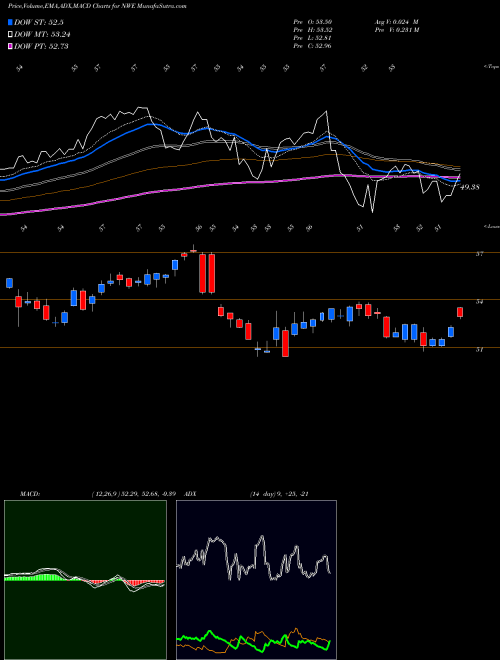Click the MACD panel title
The width and height of the screenshot is (500, 660).
[29, 494]
